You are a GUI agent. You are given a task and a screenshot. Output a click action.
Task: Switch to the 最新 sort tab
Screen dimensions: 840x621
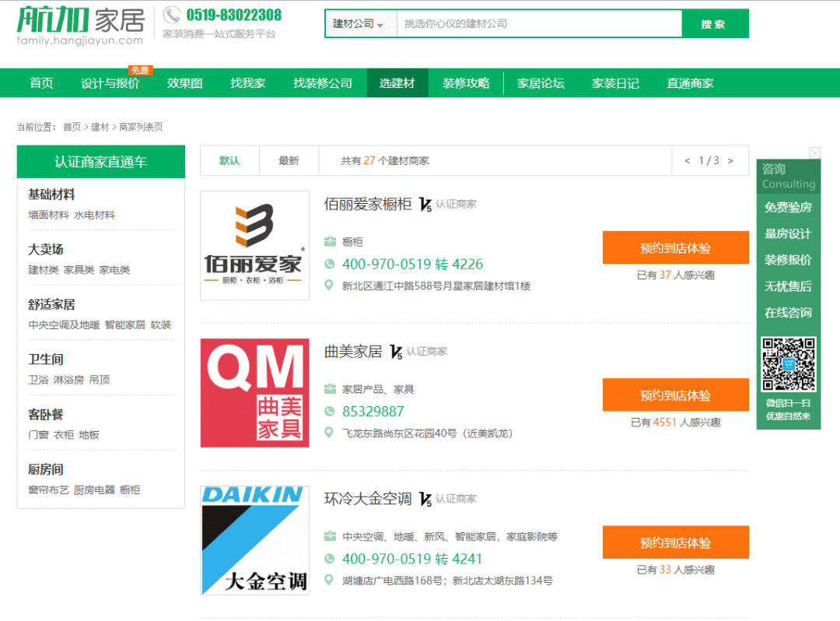coord(289,160)
